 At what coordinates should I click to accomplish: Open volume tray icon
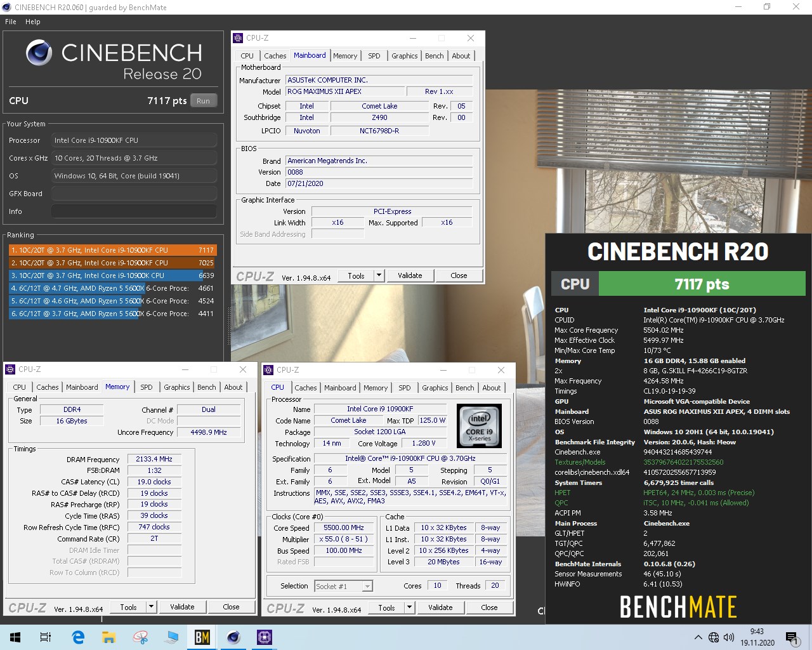(x=729, y=637)
